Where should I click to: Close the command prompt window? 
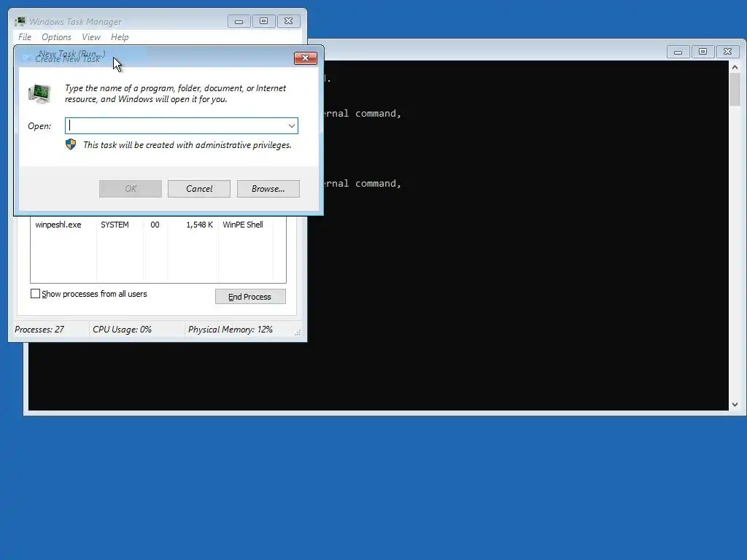(x=727, y=52)
